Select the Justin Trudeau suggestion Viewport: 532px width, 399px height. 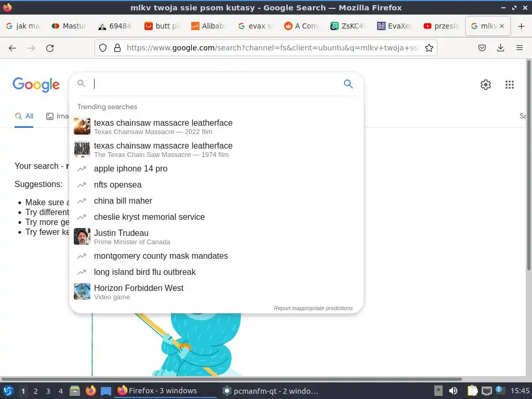point(216,237)
